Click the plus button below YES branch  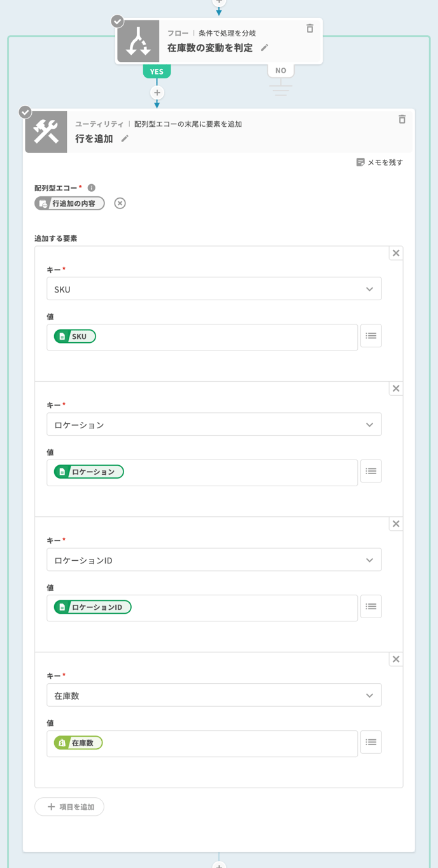click(157, 93)
